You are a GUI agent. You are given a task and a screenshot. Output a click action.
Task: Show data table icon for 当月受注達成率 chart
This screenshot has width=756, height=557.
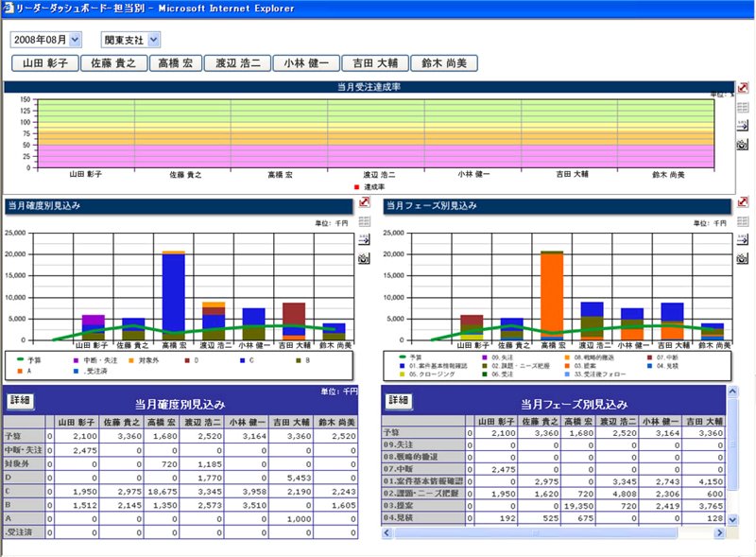pos(743,107)
